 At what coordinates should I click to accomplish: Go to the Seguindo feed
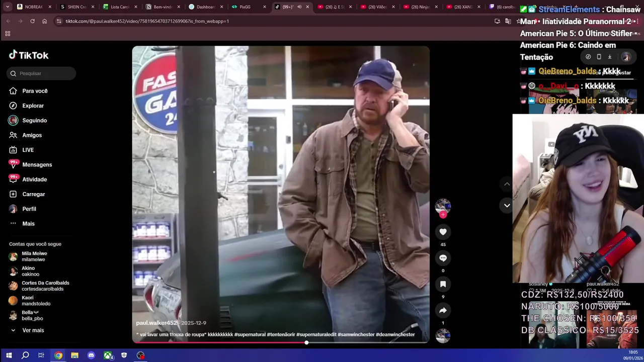(28, 121)
